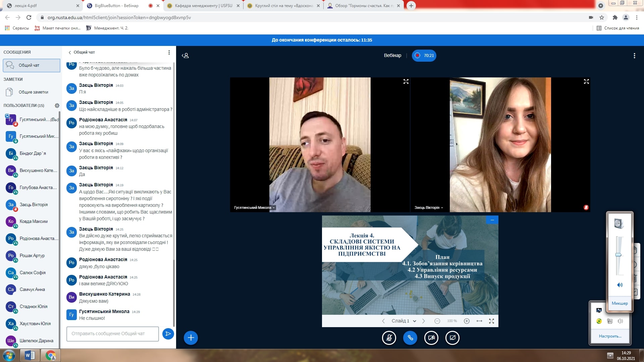
Task: Maximize Гусятинський Микола's webcam to fullscreen
Action: (406, 81)
